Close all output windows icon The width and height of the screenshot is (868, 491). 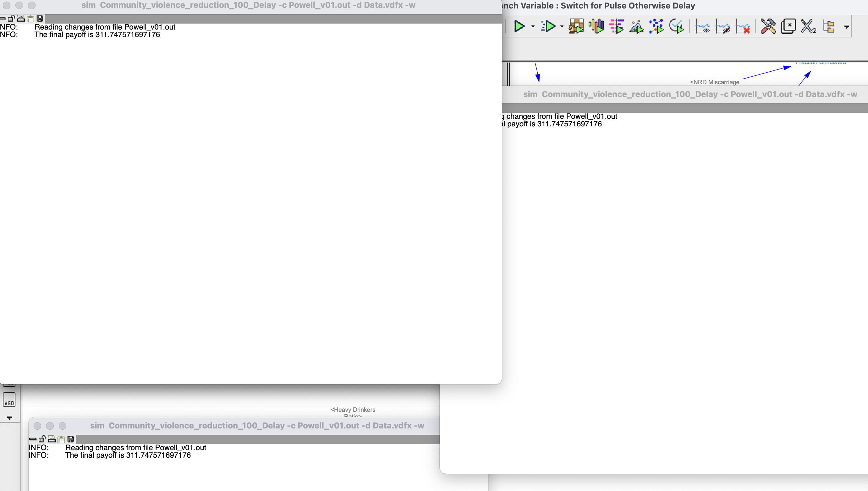788,26
